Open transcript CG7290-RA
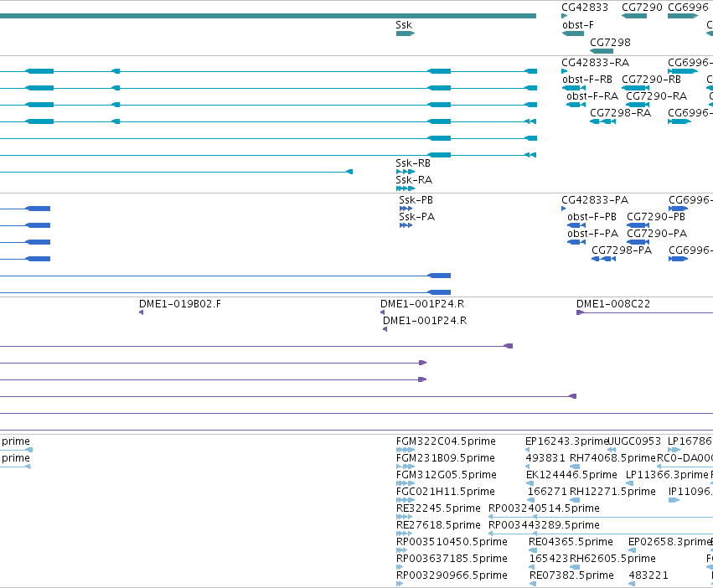Image resolution: width=713 pixels, height=588 pixels. (x=656, y=96)
